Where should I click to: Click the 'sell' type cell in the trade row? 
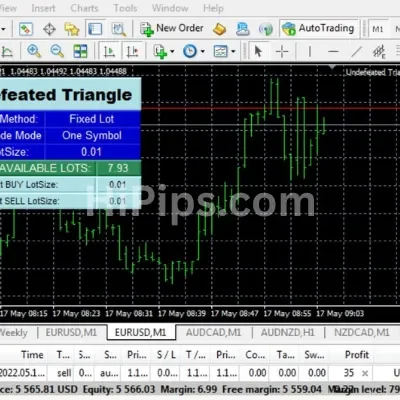point(64,373)
